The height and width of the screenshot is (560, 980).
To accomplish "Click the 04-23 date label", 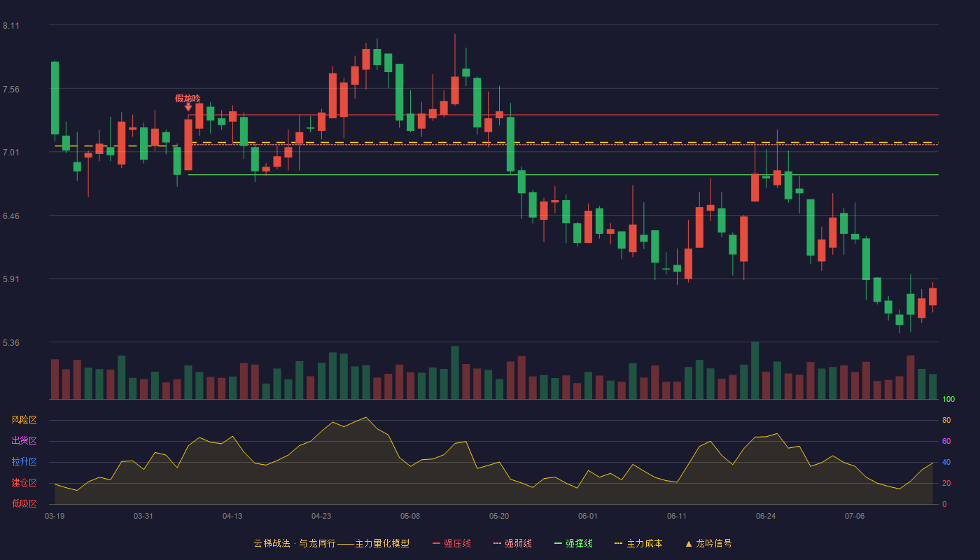I will (321, 516).
